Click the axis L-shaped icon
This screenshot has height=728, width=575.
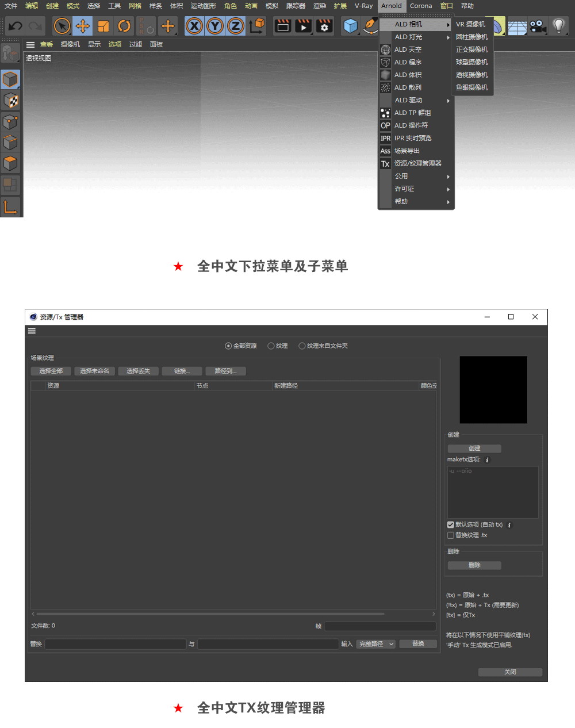(x=10, y=206)
